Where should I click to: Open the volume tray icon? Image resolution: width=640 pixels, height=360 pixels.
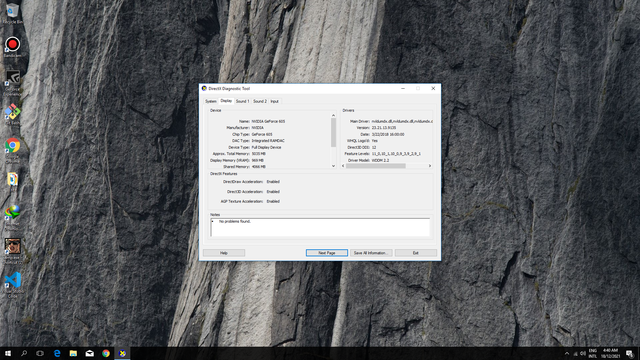point(583,353)
